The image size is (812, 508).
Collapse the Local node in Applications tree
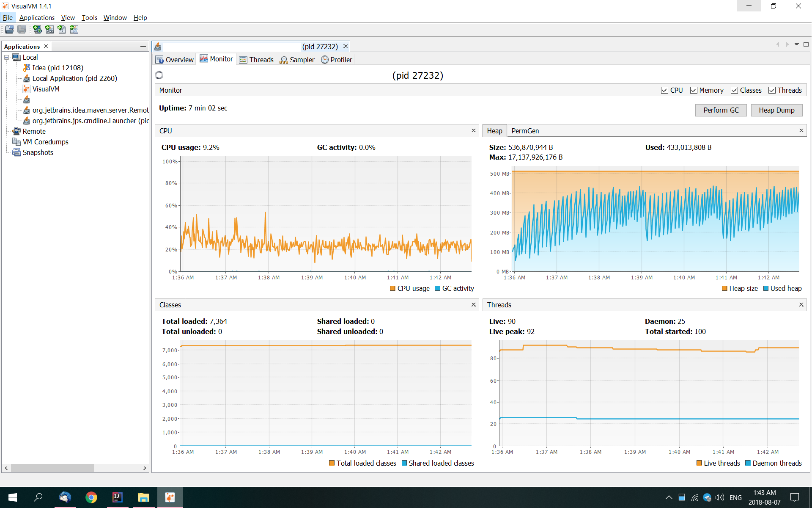tap(7, 57)
